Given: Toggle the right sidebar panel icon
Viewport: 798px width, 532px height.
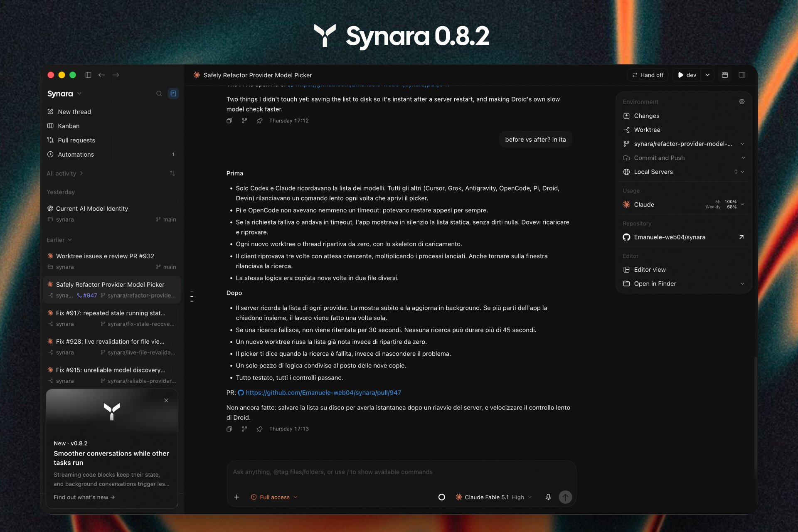Looking at the screenshot, I should click(742, 75).
